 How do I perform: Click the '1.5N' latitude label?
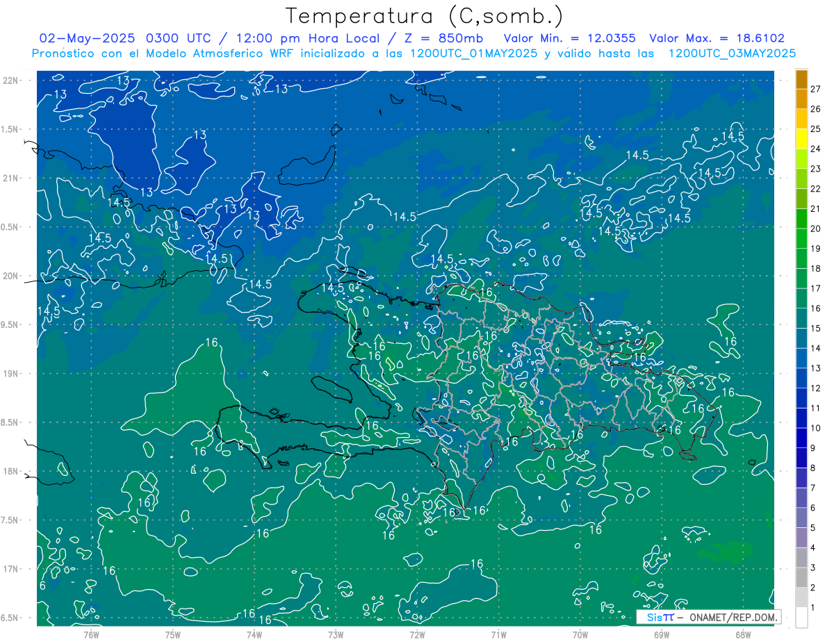click(x=10, y=129)
